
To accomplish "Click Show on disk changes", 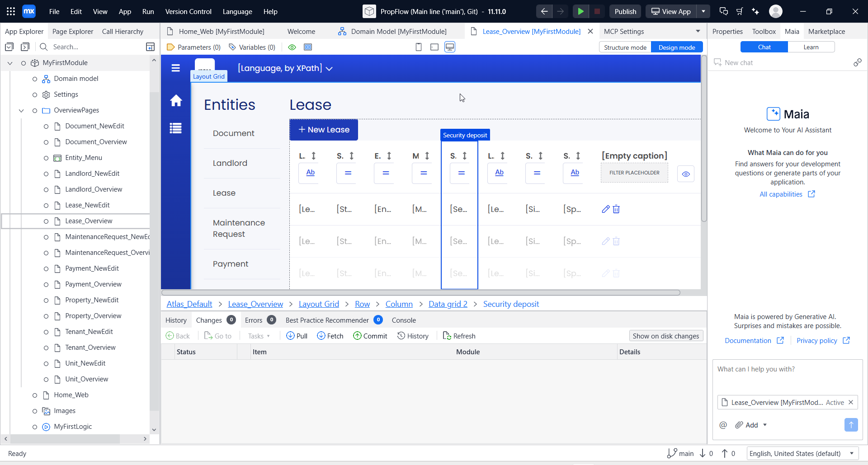I will pyautogui.click(x=665, y=336).
